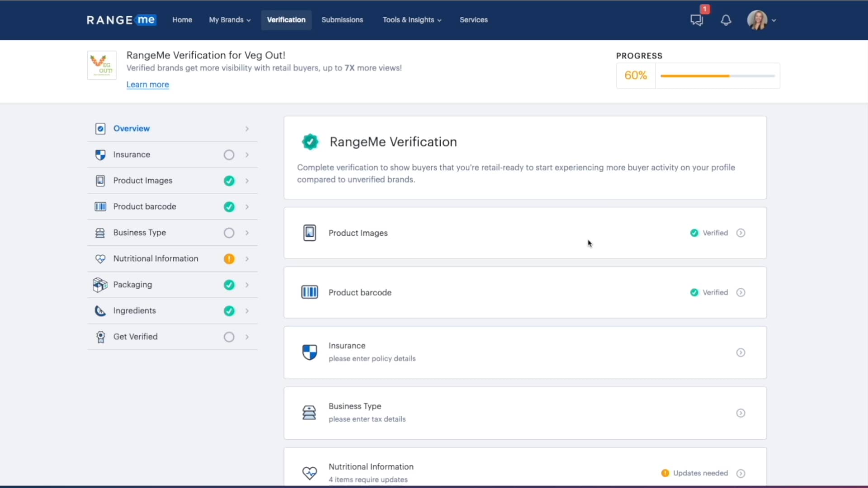
Task: Switch to the Submissions tab
Action: click(x=342, y=20)
